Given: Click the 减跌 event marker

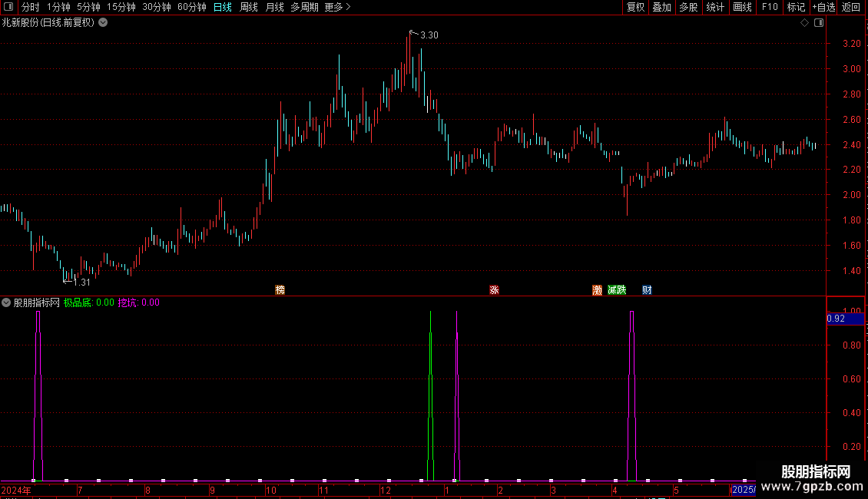Looking at the screenshot, I should pyautogui.click(x=617, y=290).
